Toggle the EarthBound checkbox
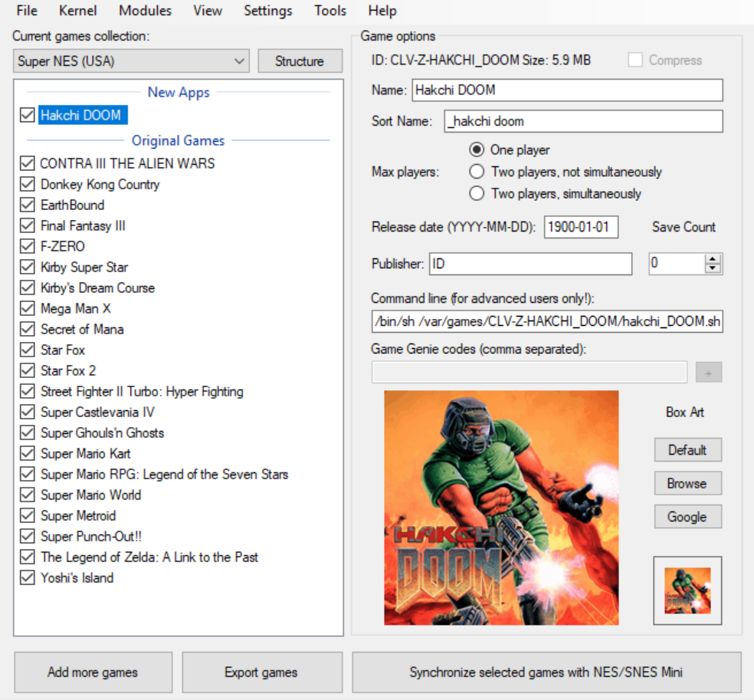The width and height of the screenshot is (754, 700). click(28, 205)
